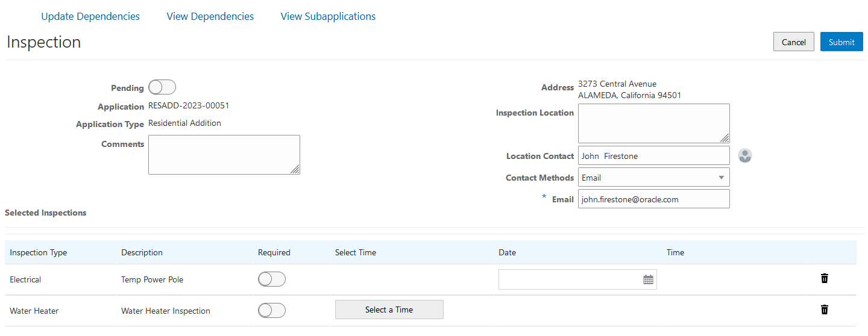The width and height of the screenshot is (868, 336).
Task: Click the Email input field
Action: [x=653, y=199]
